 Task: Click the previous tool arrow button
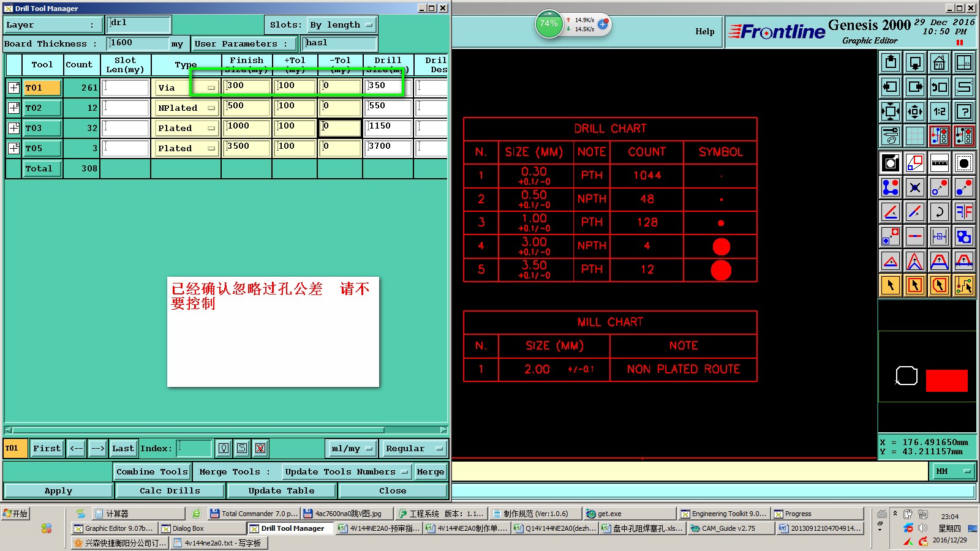coord(77,449)
